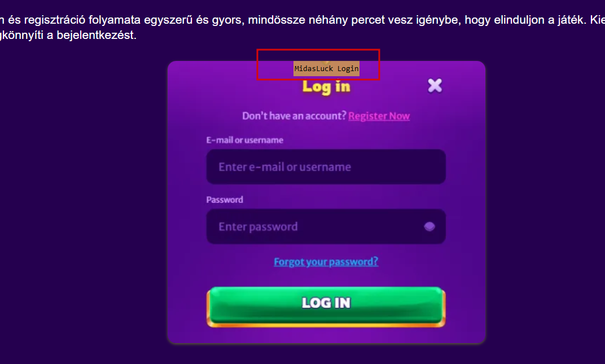
Task: Select the E-mail or username label
Action: (244, 140)
